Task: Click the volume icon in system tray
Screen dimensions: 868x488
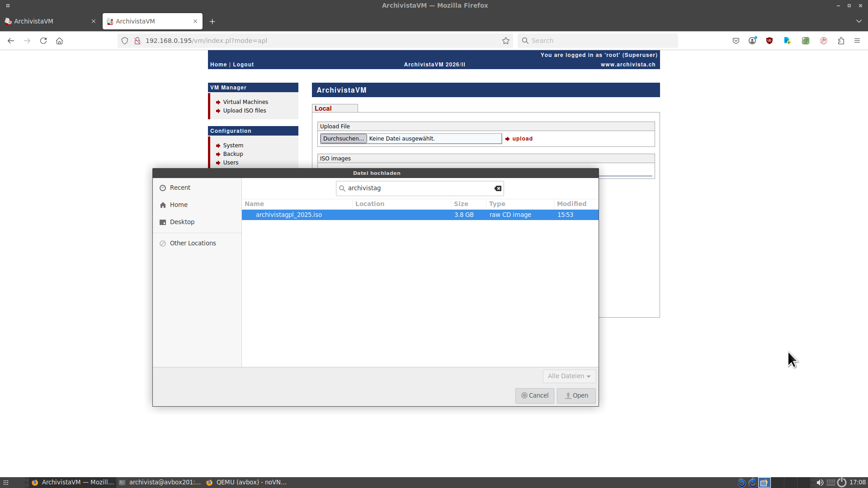Action: click(x=820, y=483)
